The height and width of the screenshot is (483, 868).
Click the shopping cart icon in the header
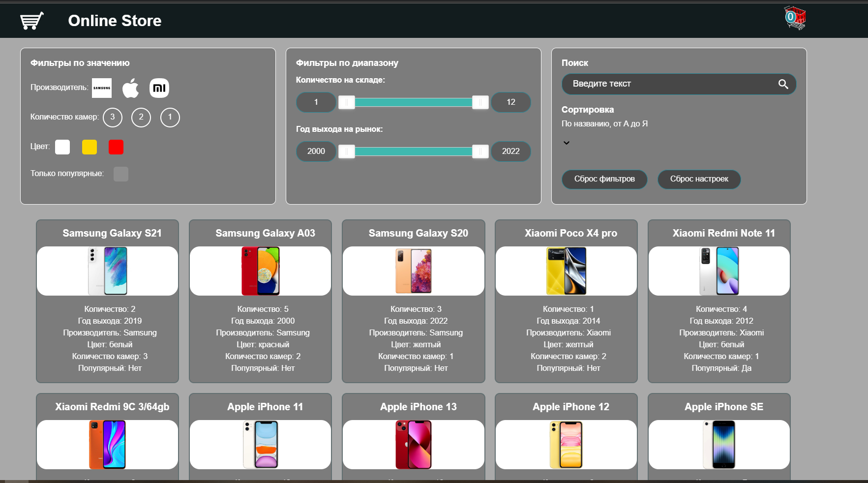click(x=31, y=21)
